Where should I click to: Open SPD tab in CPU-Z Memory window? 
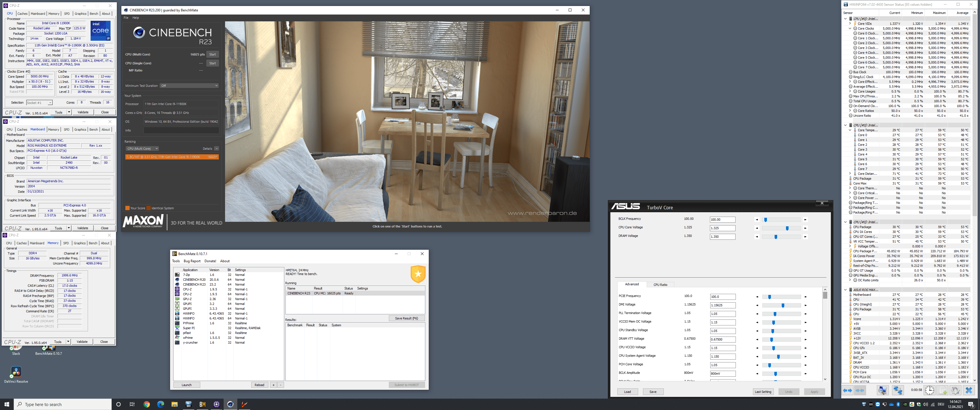[x=66, y=243]
